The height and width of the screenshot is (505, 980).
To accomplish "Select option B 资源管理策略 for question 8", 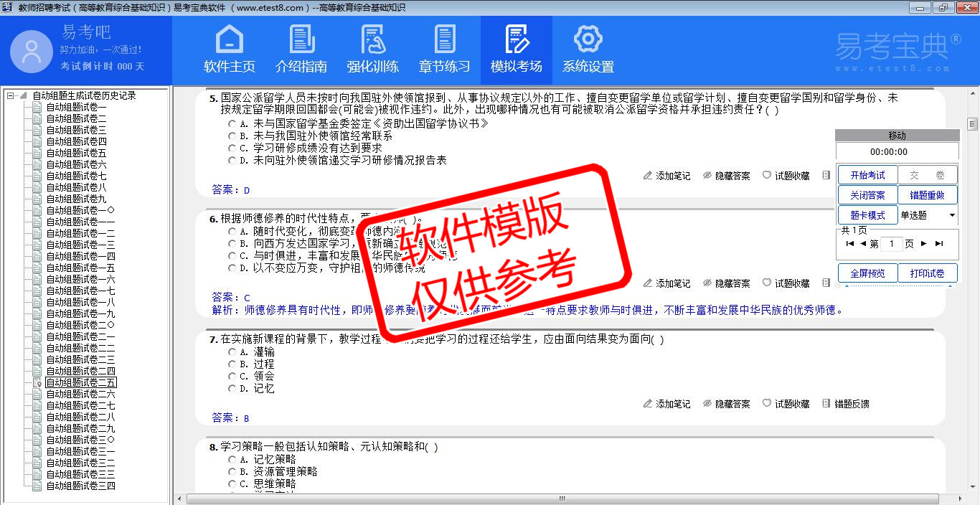I will (x=232, y=471).
